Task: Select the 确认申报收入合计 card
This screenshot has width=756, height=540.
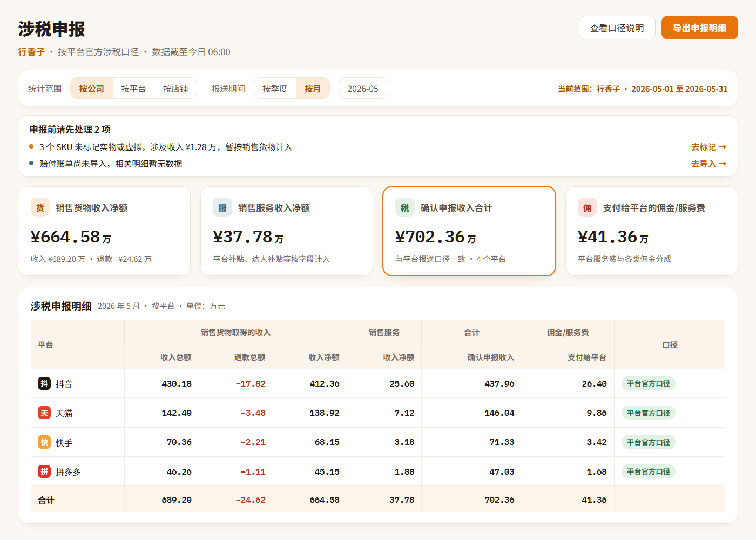Action: click(x=469, y=231)
